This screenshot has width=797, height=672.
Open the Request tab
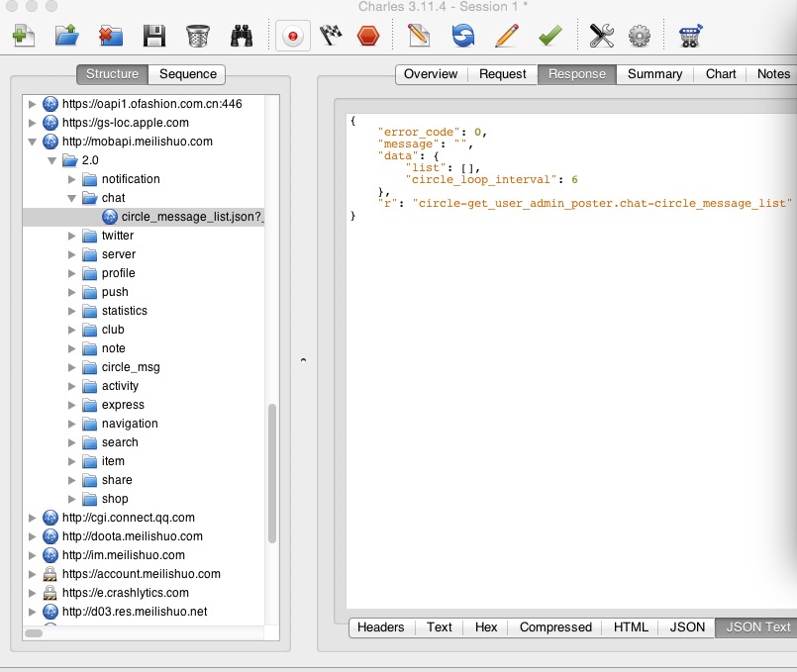coord(503,74)
